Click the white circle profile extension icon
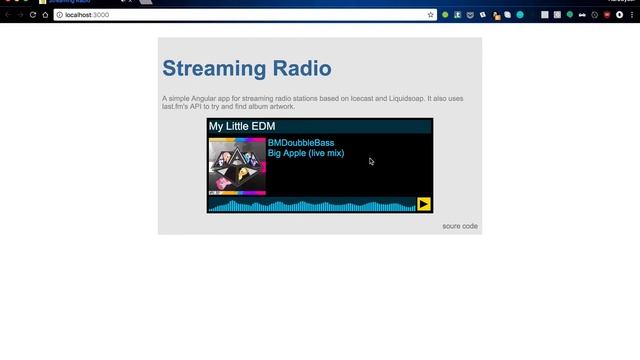 [x=620, y=15]
